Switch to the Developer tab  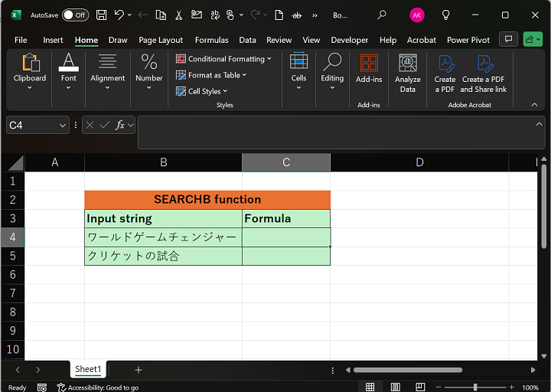point(349,40)
